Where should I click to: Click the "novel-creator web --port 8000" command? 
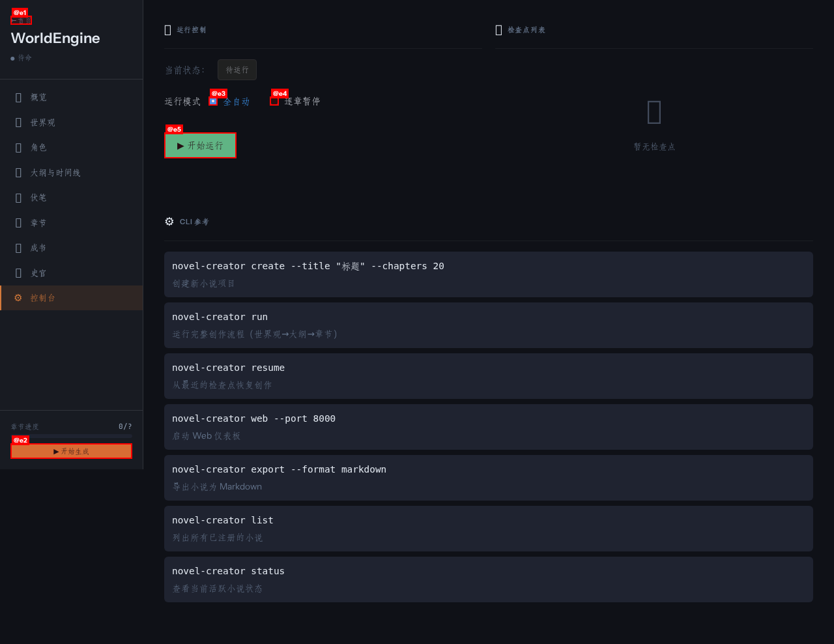pos(253,418)
